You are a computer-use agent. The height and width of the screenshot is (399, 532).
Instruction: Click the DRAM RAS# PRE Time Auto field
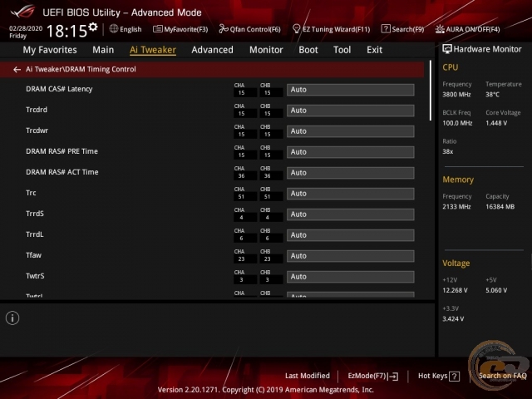(x=351, y=152)
